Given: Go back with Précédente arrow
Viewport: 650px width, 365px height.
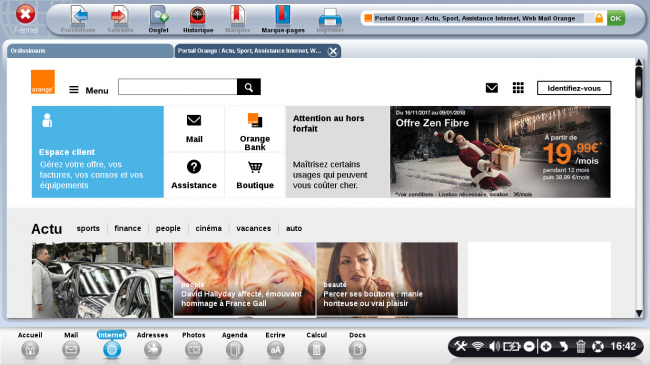Looking at the screenshot, I should click(78, 16).
